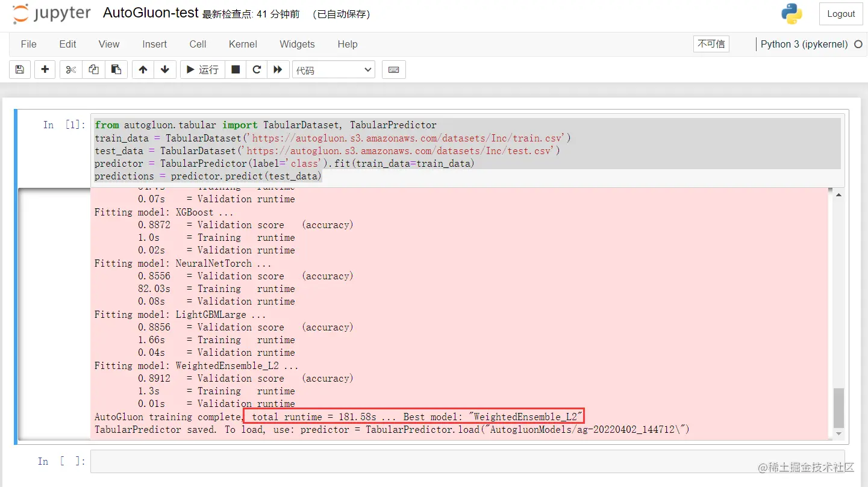The height and width of the screenshot is (487, 868).
Task: Open the Cell menu
Action: (198, 44)
